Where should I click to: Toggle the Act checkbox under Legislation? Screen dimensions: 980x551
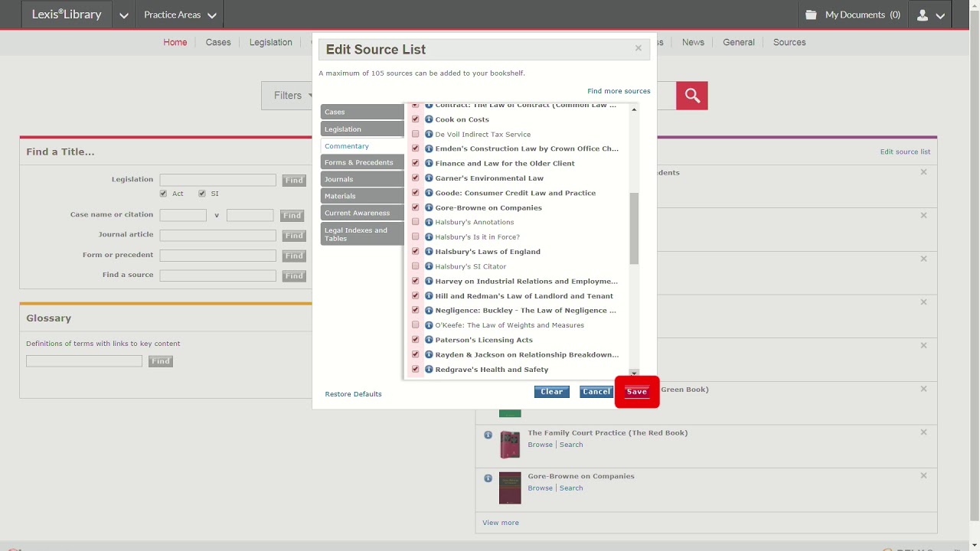pos(163,194)
